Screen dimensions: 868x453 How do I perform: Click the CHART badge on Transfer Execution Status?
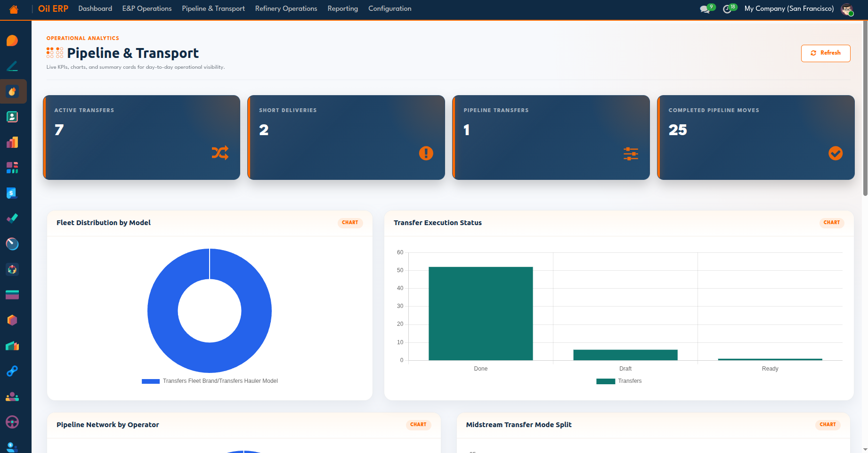[x=832, y=223]
